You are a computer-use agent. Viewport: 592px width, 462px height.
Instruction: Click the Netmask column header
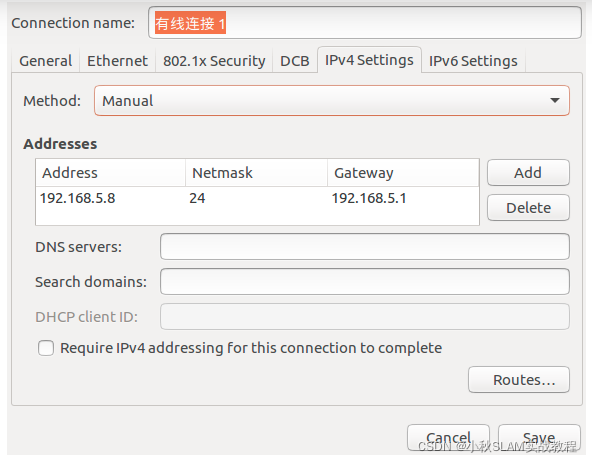click(x=256, y=173)
